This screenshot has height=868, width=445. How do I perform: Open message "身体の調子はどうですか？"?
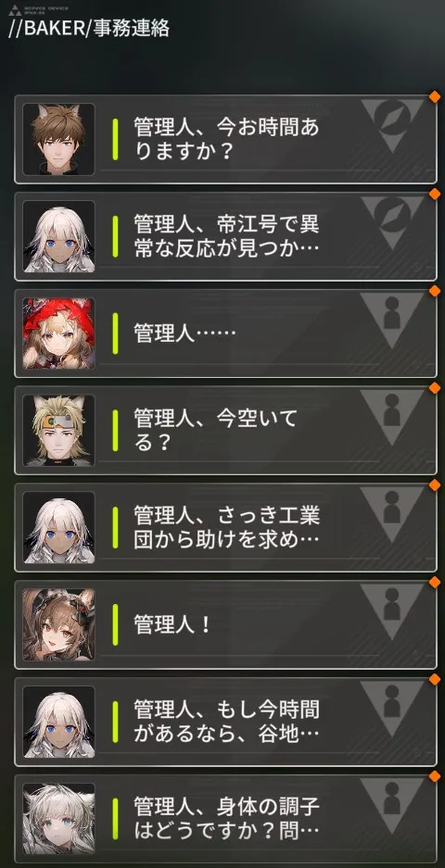click(x=225, y=819)
